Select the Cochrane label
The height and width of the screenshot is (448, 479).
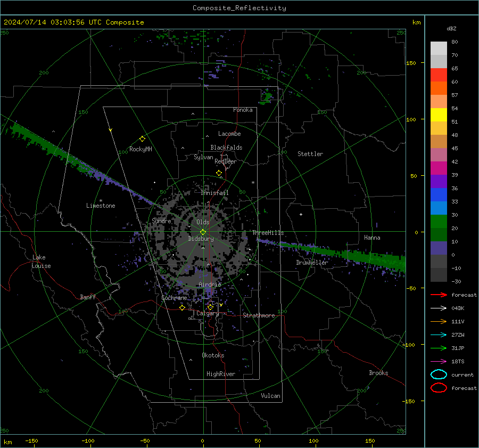[x=174, y=298]
